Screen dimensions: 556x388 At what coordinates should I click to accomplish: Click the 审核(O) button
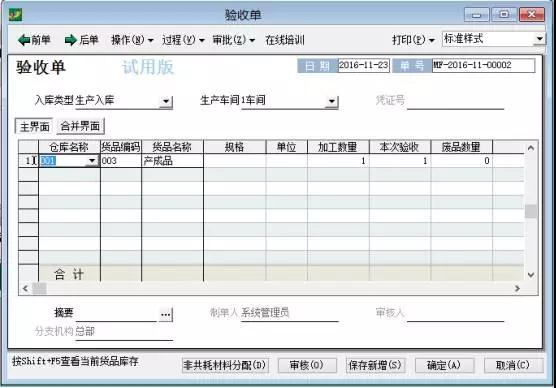click(x=307, y=365)
